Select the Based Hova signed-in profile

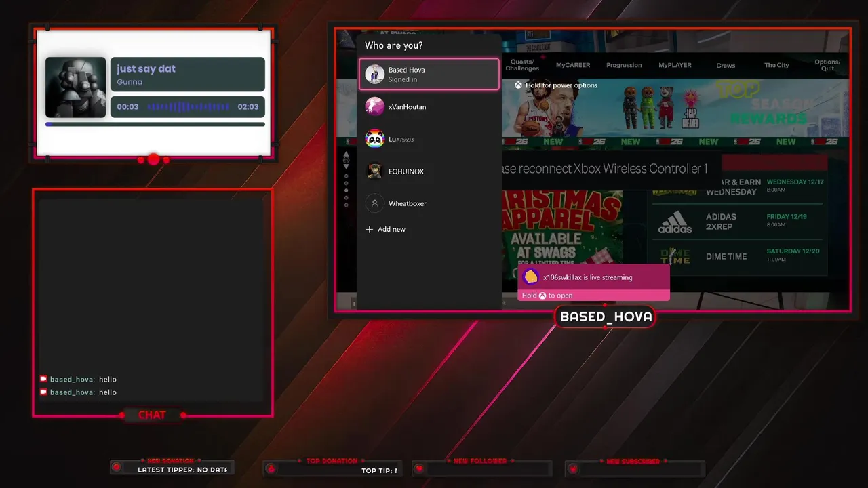point(429,74)
